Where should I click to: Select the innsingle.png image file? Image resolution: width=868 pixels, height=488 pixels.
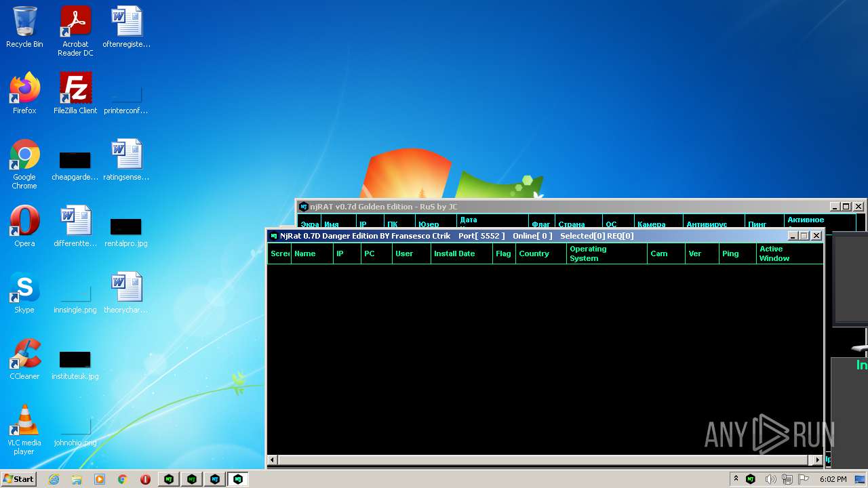point(75,297)
